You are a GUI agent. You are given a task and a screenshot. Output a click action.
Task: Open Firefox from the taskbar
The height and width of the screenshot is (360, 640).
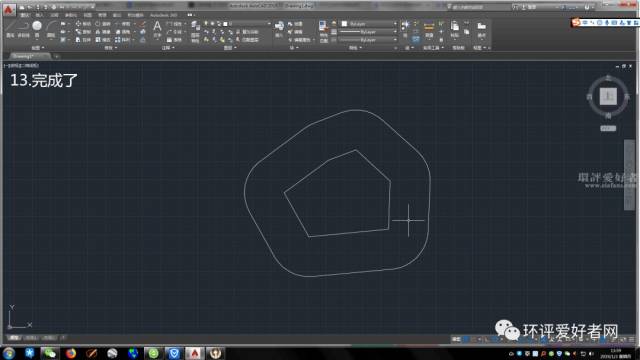click(x=71, y=353)
